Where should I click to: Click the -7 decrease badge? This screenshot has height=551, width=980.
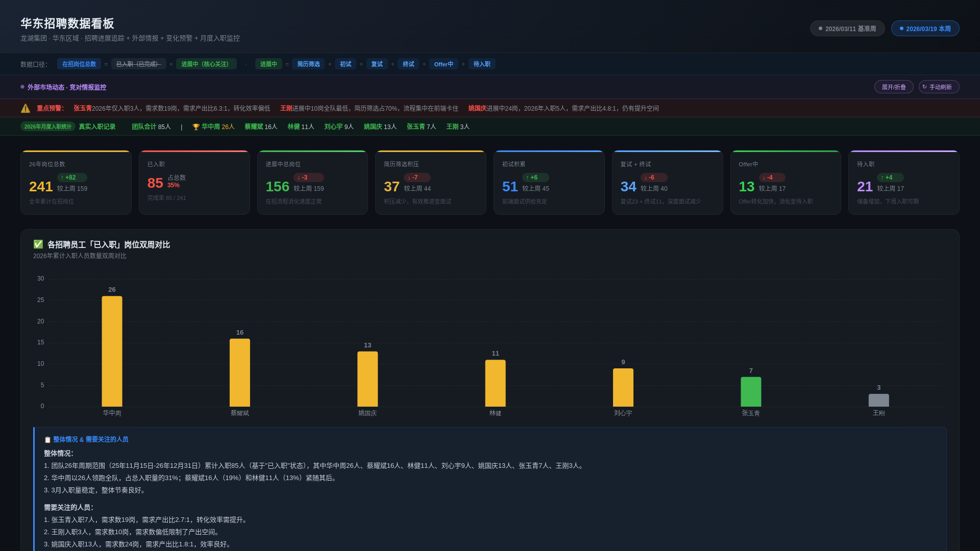pos(417,178)
